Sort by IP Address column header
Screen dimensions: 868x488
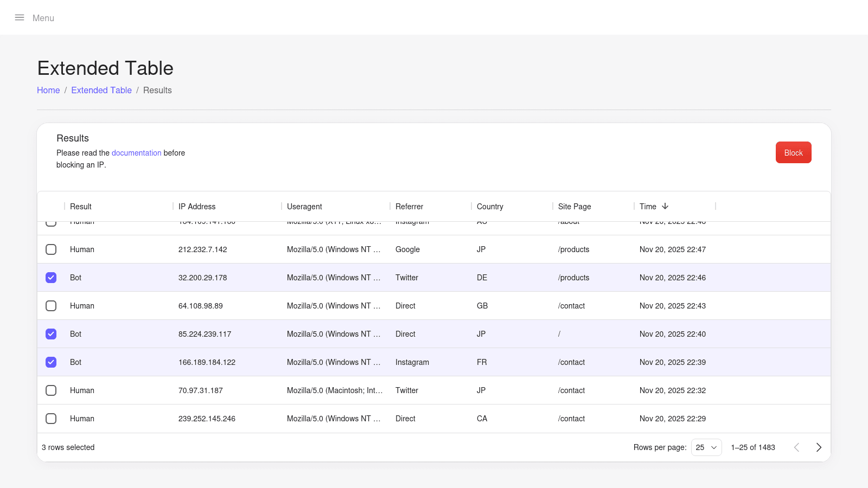tap(197, 207)
